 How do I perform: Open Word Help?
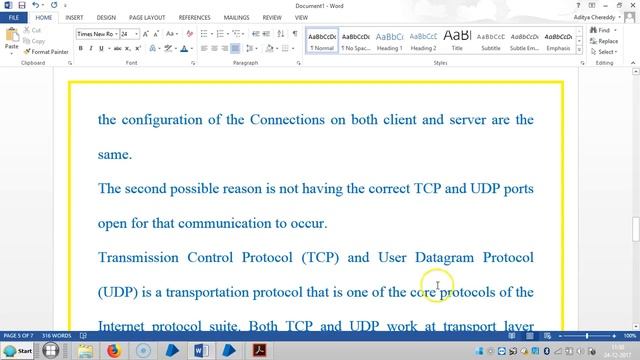coord(578,5)
